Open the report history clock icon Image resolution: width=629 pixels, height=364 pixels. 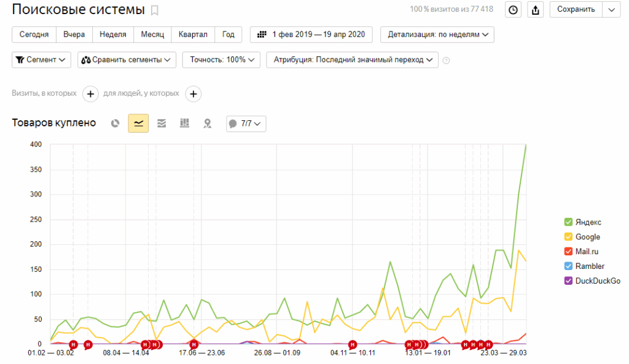pyautogui.click(x=513, y=10)
